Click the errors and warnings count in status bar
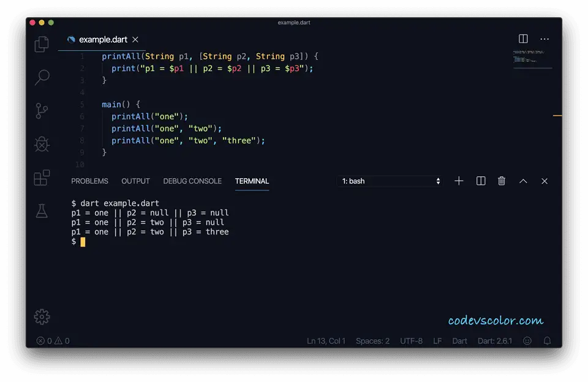The height and width of the screenshot is (382, 588). tap(53, 341)
